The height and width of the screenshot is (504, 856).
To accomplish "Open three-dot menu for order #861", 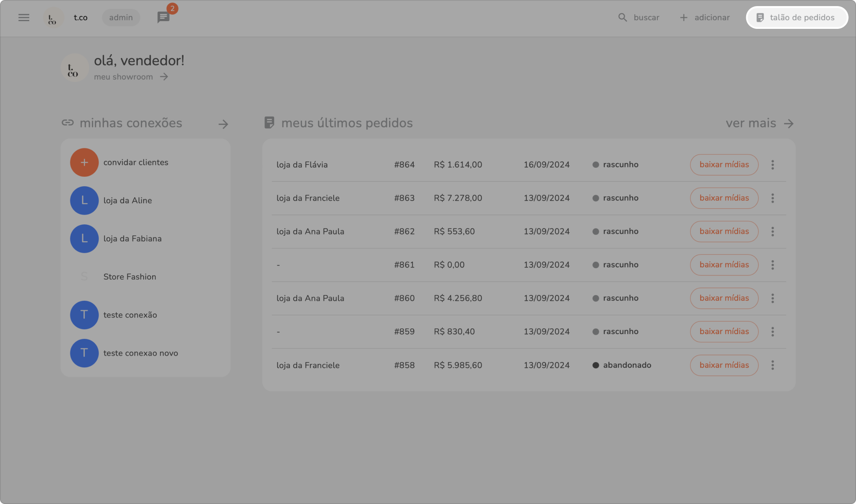I will click(772, 265).
